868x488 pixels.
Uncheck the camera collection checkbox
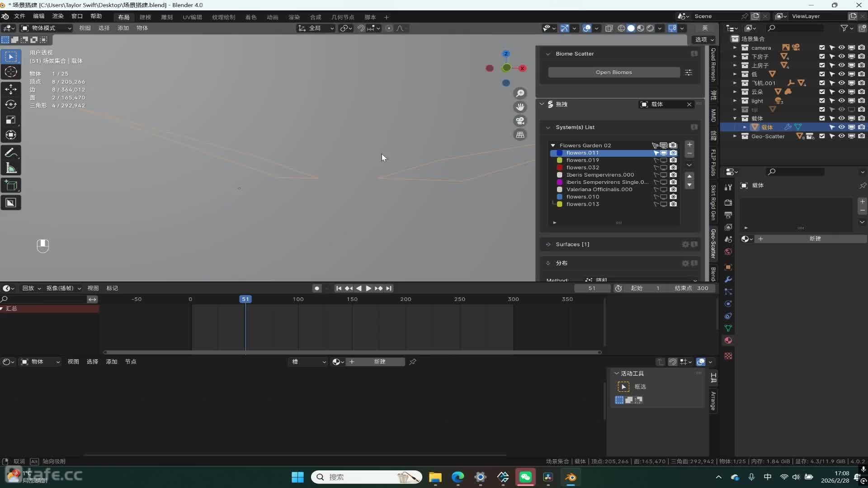point(822,47)
